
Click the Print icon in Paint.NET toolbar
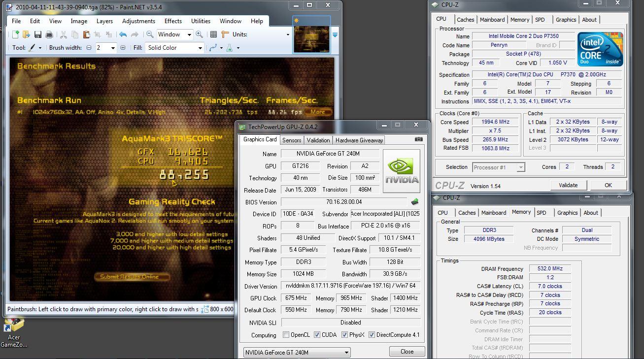click(49, 34)
